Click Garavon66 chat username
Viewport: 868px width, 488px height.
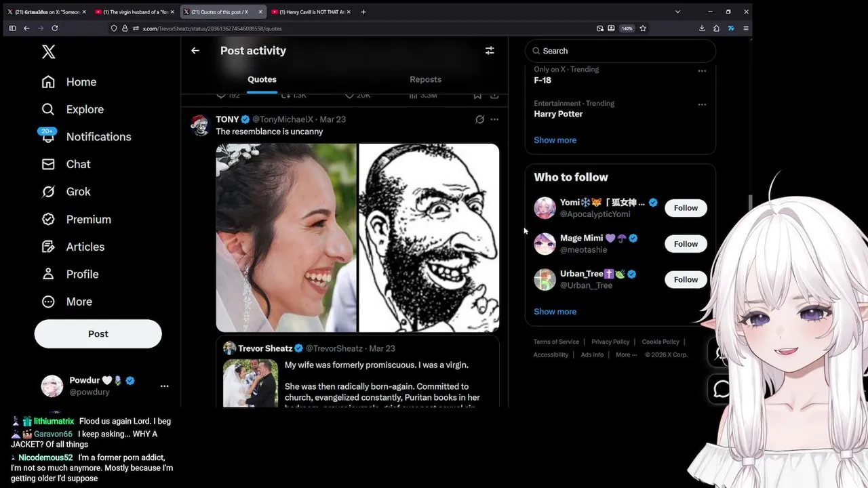click(x=53, y=434)
